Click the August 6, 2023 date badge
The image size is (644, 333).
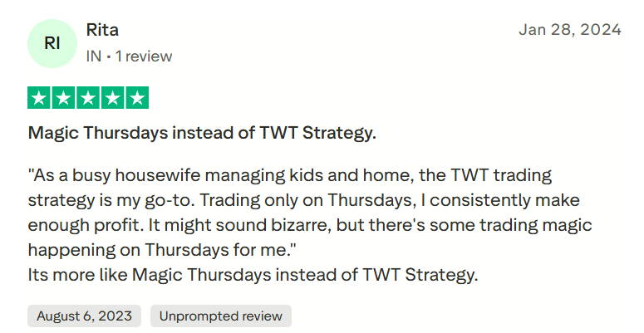pos(84,316)
